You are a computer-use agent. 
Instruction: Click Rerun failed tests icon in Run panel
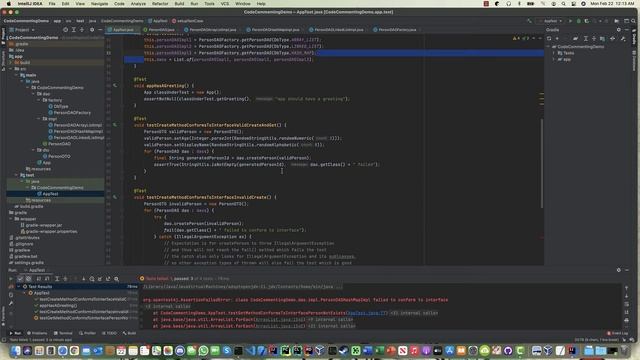coord(11,287)
